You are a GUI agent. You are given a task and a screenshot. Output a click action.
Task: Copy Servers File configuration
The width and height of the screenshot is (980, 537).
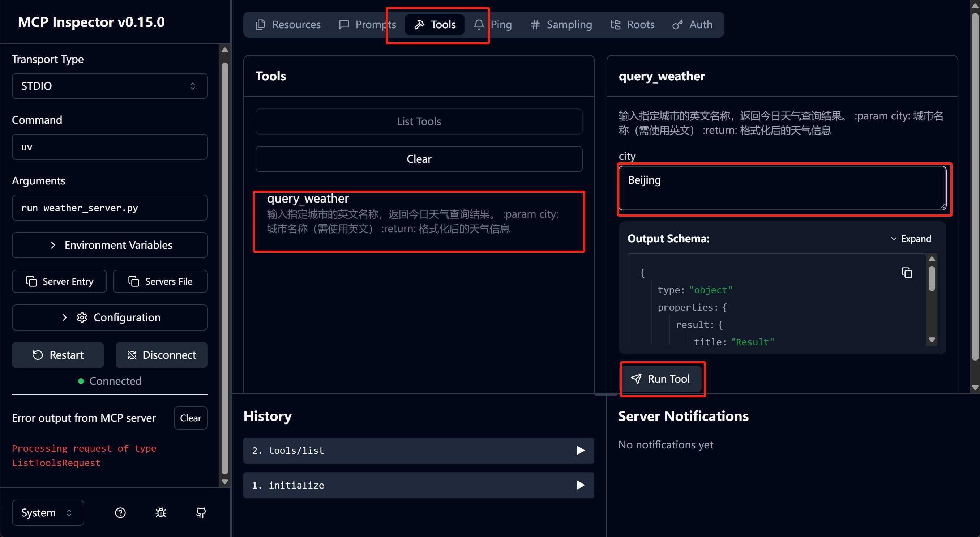(160, 281)
